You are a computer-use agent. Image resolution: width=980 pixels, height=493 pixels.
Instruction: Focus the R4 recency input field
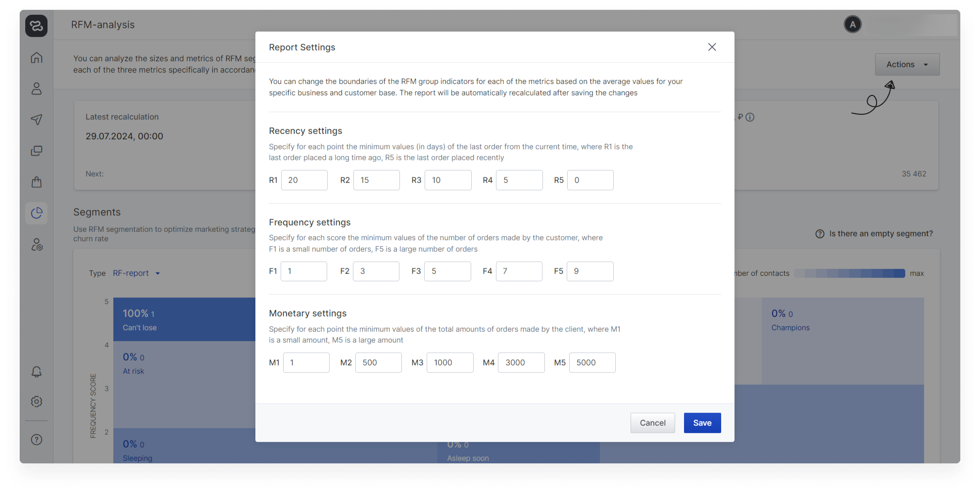click(519, 180)
